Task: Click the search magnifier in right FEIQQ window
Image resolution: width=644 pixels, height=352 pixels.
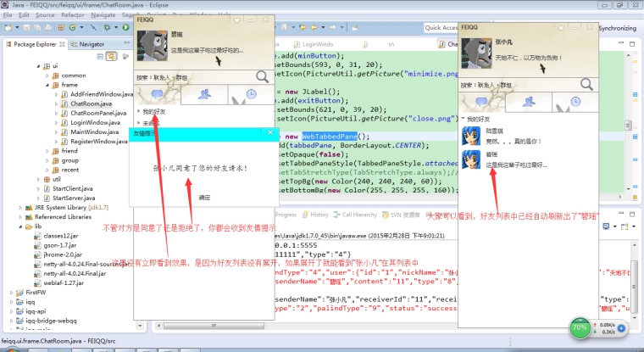Action: click(x=586, y=84)
